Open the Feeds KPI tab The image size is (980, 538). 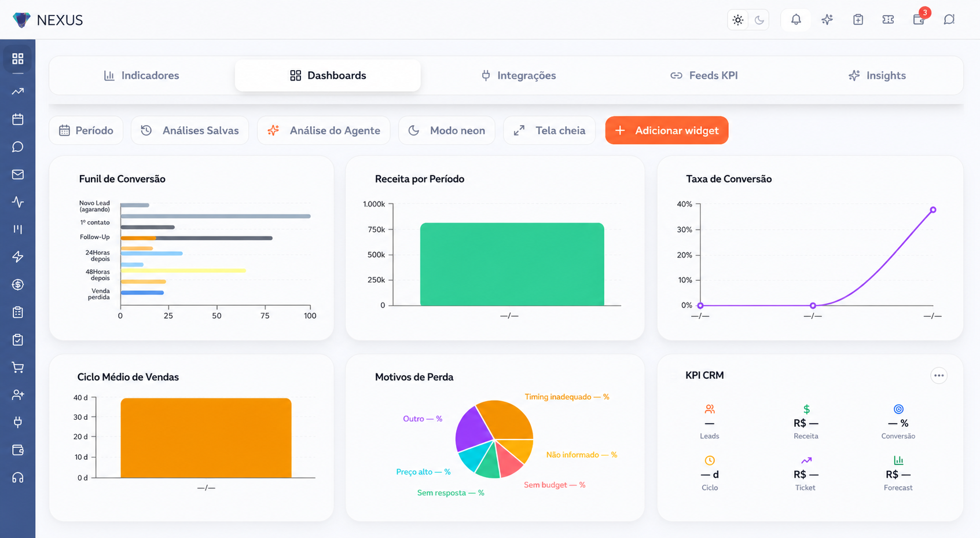click(x=704, y=75)
